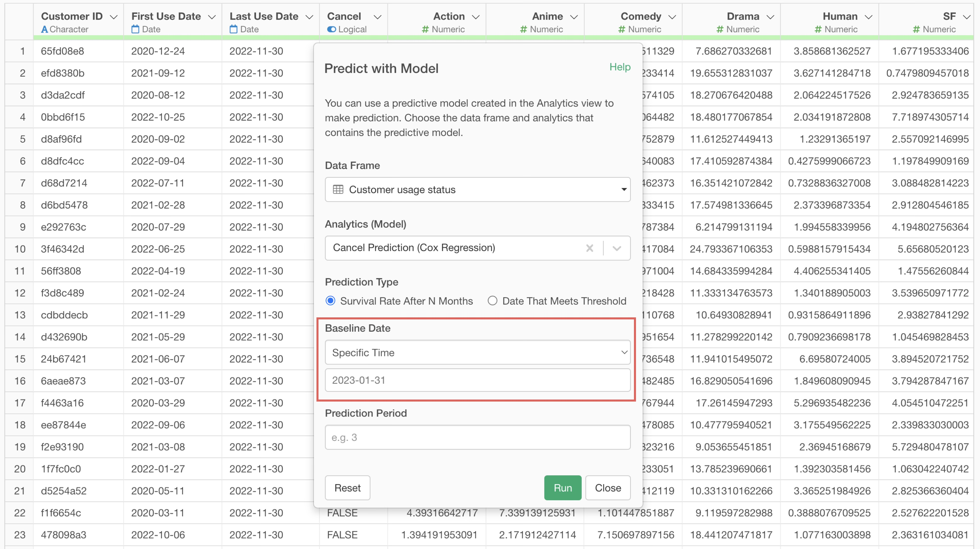Select Survival Rate After N Months option
This screenshot has width=980, height=549.
click(x=330, y=301)
